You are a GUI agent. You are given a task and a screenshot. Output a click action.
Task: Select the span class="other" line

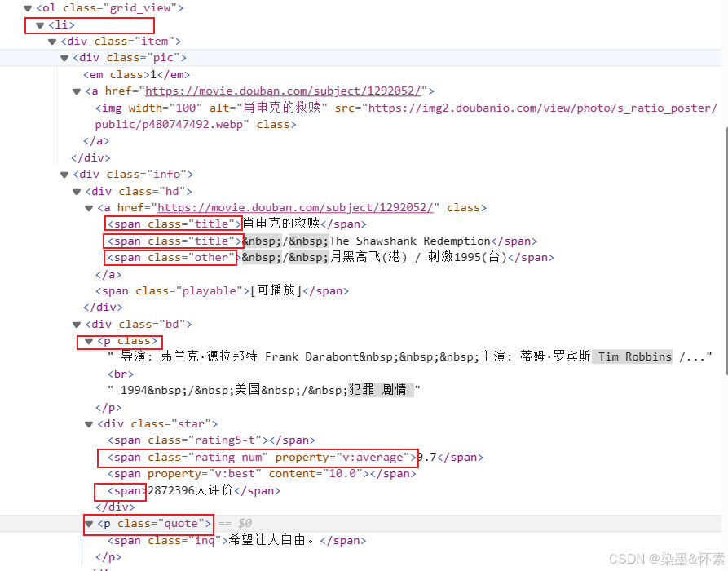330,258
